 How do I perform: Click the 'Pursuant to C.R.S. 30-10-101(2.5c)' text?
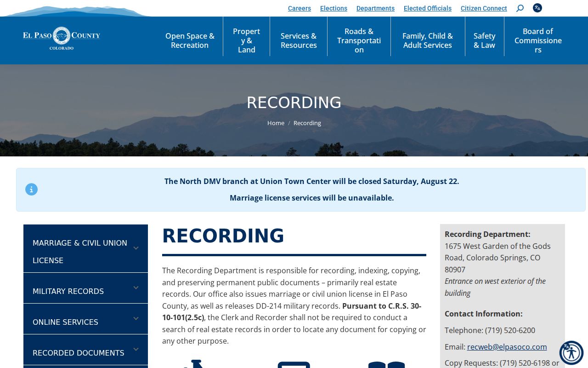pyautogui.click(x=292, y=311)
